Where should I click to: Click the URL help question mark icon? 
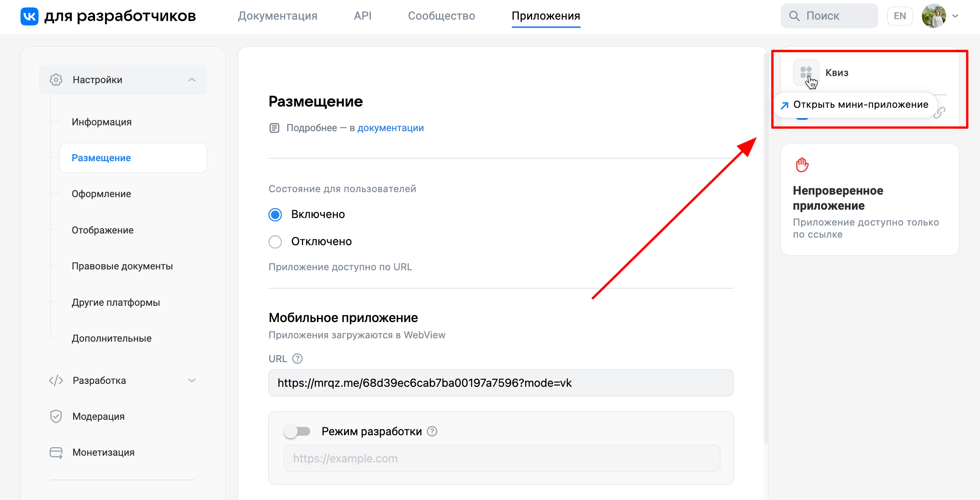coord(297,359)
